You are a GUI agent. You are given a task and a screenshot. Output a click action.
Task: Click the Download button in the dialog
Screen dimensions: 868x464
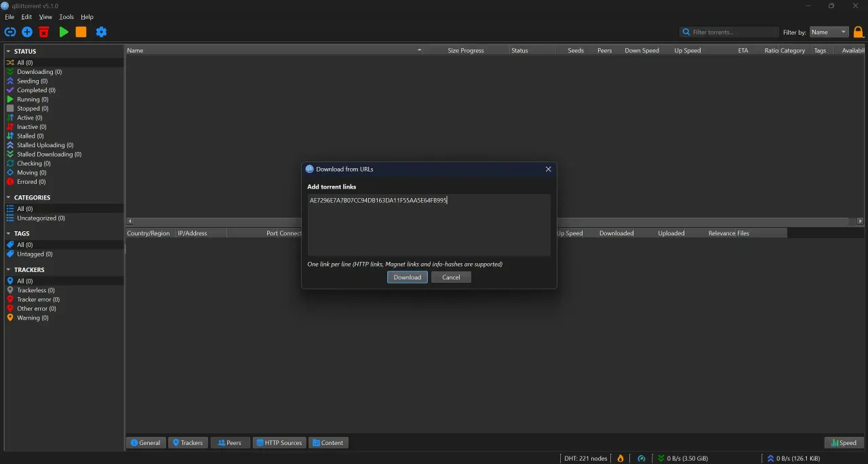tap(408, 277)
